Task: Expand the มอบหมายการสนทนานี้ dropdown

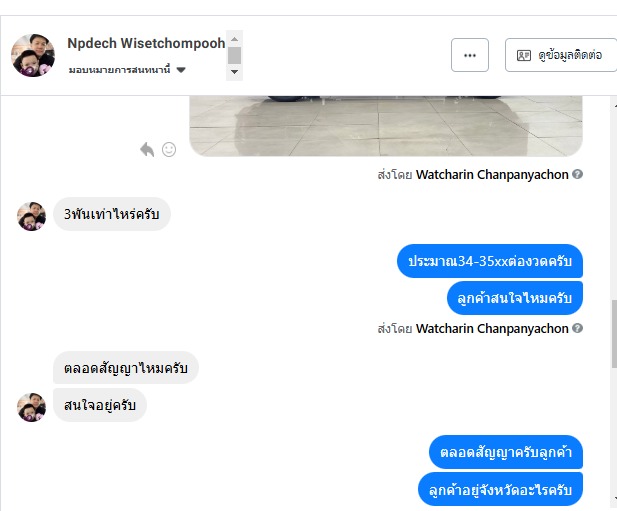Action: [127, 70]
